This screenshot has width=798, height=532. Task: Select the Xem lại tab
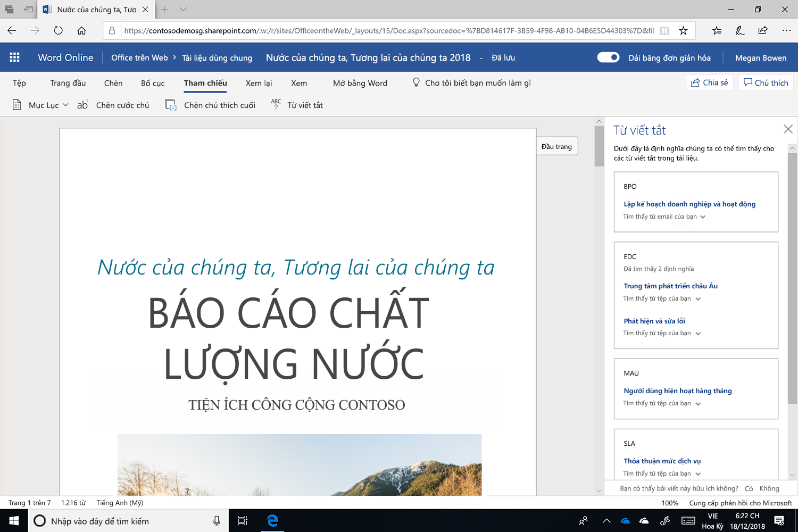pos(259,83)
